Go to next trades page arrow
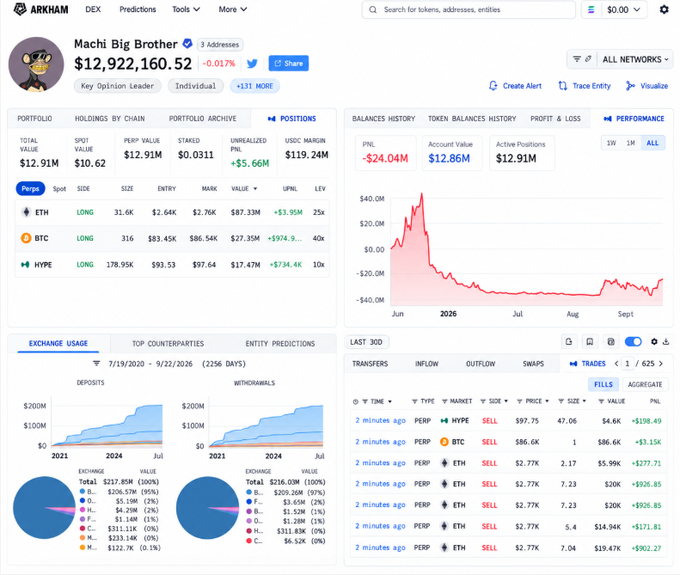Viewport: 680px width, 575px height. [660, 363]
